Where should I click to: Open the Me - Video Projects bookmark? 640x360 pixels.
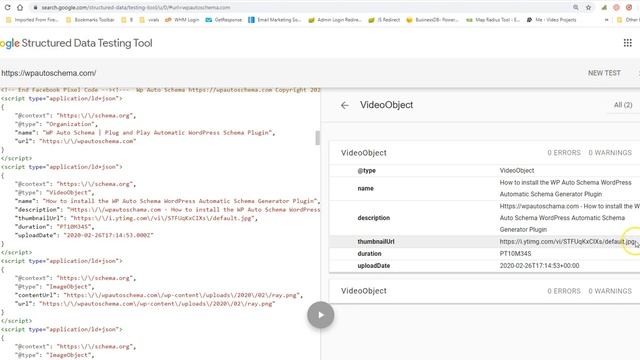coord(552,20)
